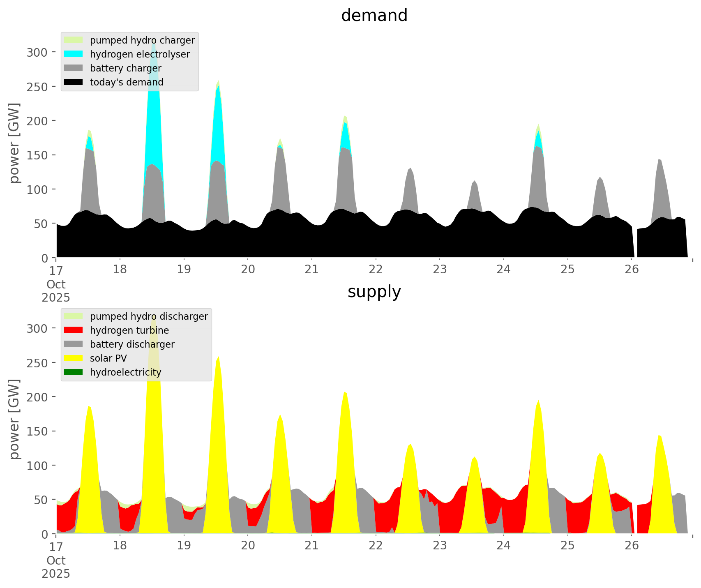Click the "today's demand" legend label text
The width and height of the screenshot is (701, 588).
127,82
